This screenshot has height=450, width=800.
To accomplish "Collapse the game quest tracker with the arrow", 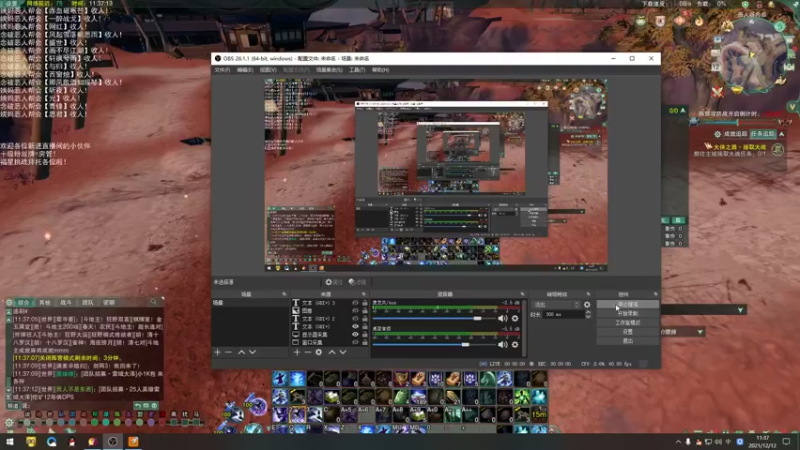I will click(x=782, y=134).
